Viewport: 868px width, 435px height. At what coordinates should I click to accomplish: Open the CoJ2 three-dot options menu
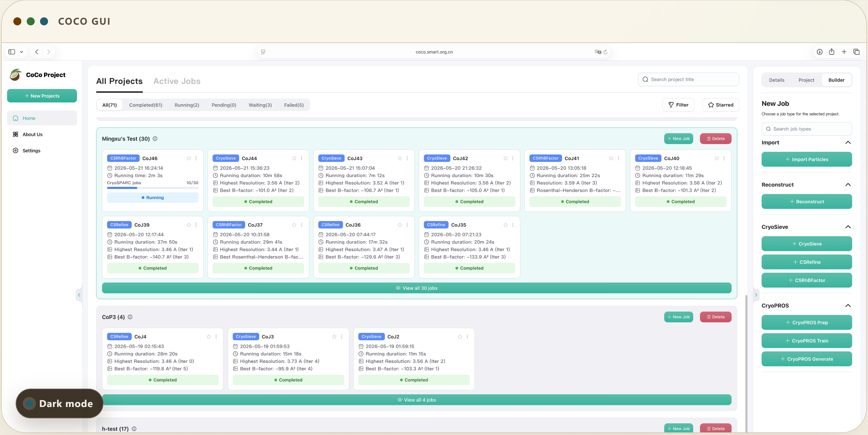(467, 337)
